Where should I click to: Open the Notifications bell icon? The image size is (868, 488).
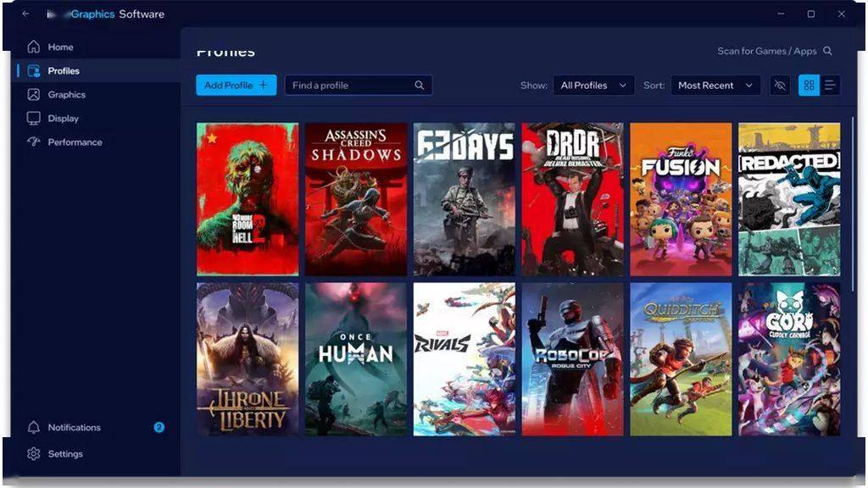34,428
